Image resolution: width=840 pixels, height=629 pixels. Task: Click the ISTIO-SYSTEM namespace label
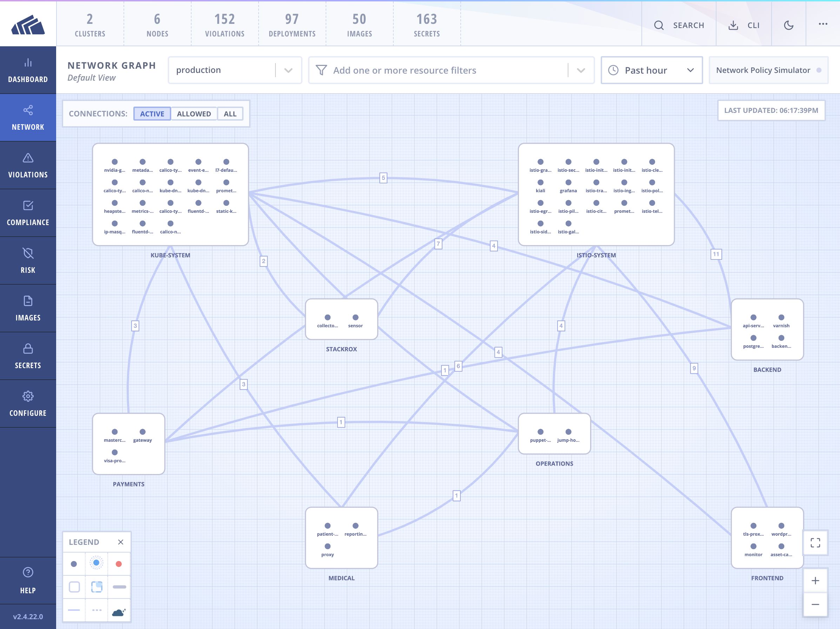point(596,255)
